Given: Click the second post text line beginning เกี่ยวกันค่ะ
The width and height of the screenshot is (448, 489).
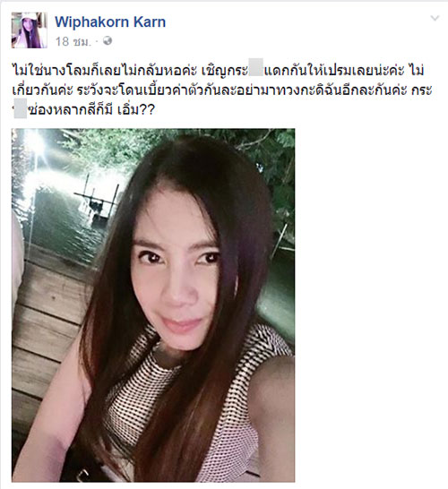Looking at the screenshot, I should point(222,90).
